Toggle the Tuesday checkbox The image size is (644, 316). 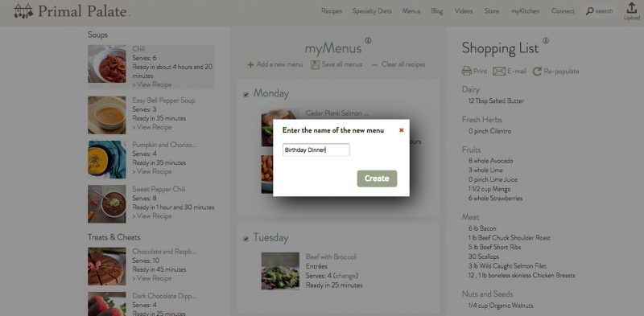pos(246,239)
